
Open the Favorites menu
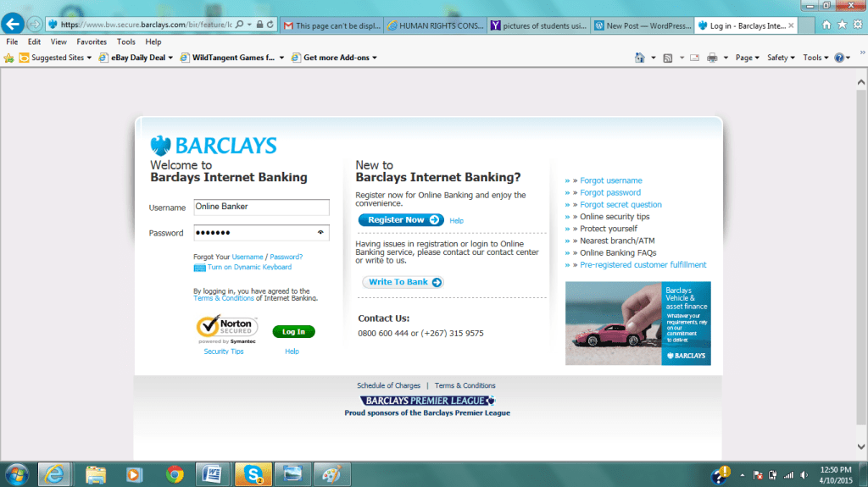point(92,42)
